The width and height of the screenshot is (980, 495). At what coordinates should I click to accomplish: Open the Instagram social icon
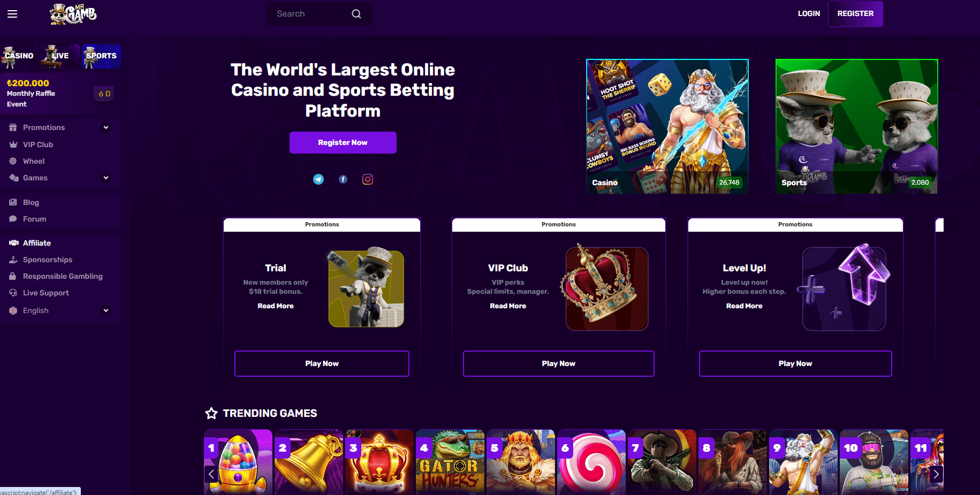[368, 179]
